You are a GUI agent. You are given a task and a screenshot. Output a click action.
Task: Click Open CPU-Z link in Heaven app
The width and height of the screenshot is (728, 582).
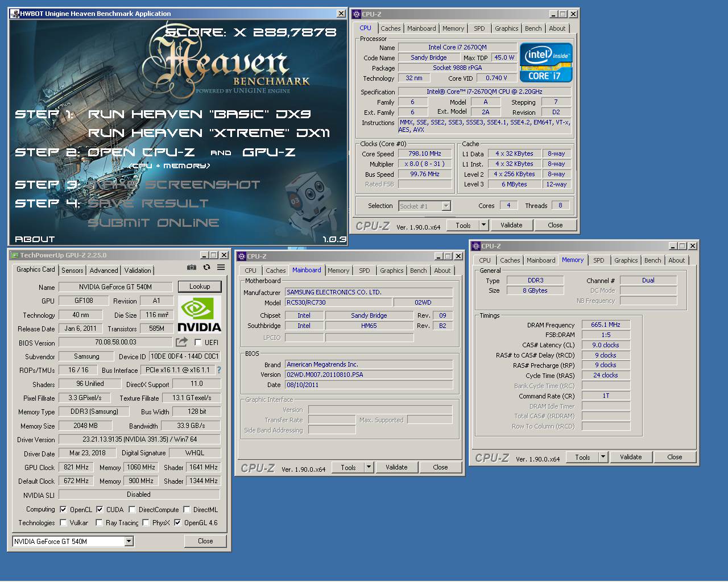(141, 152)
